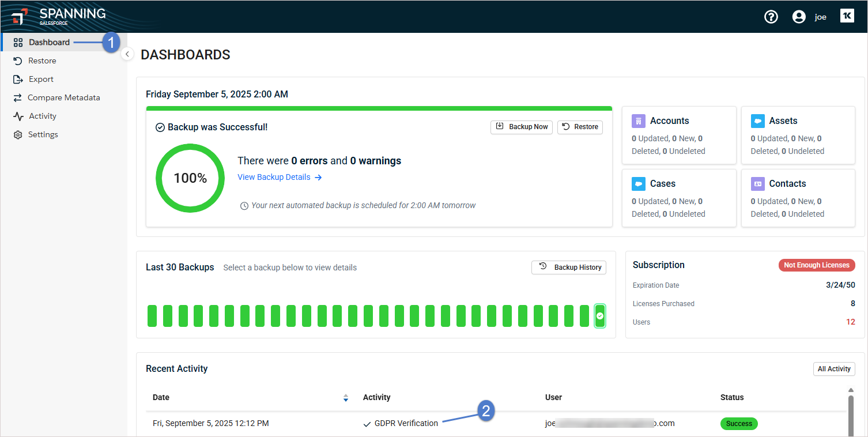Open Backup History
Viewport: 868px width, 437px height.
[x=568, y=267]
